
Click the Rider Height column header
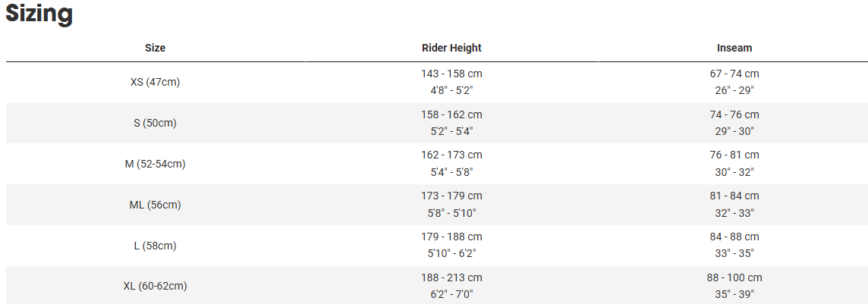coord(451,48)
